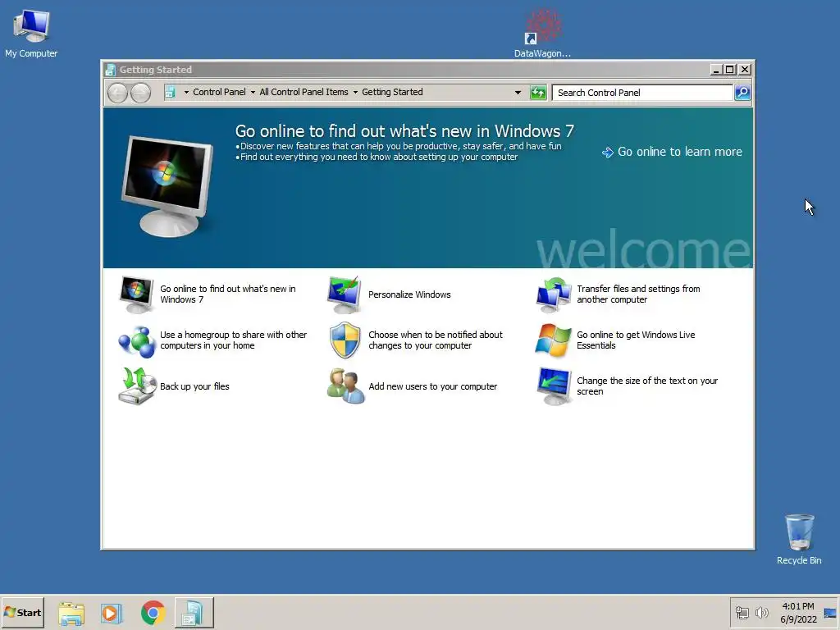Expand arrow before Getting Started breadcrumb
840x630 pixels.
(355, 92)
